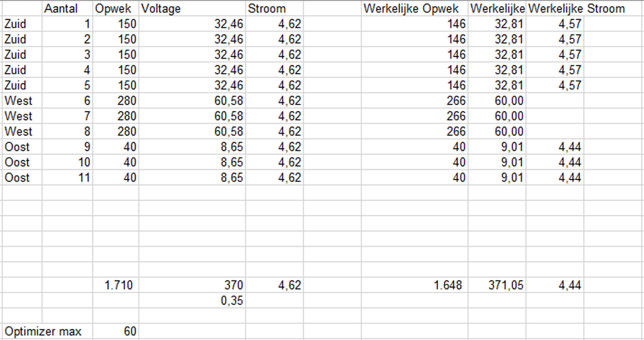
Task: Select the 9,01 value in row 11
Action: (x=497, y=178)
